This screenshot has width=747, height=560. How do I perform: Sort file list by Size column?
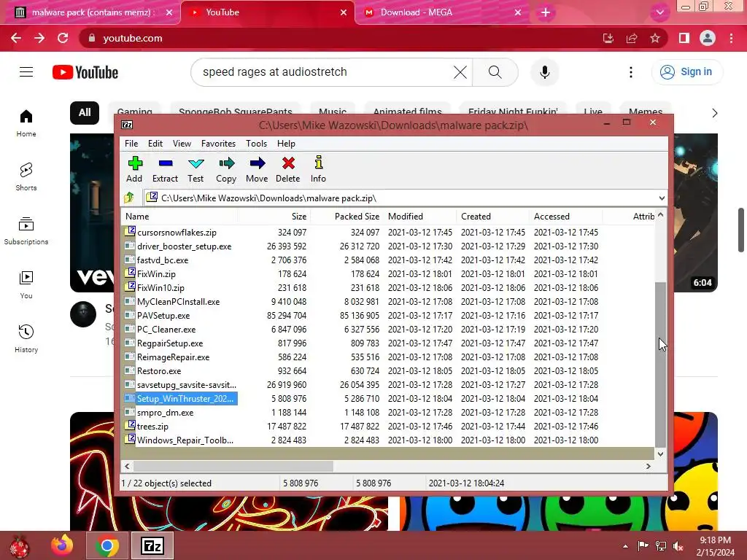(x=274, y=216)
